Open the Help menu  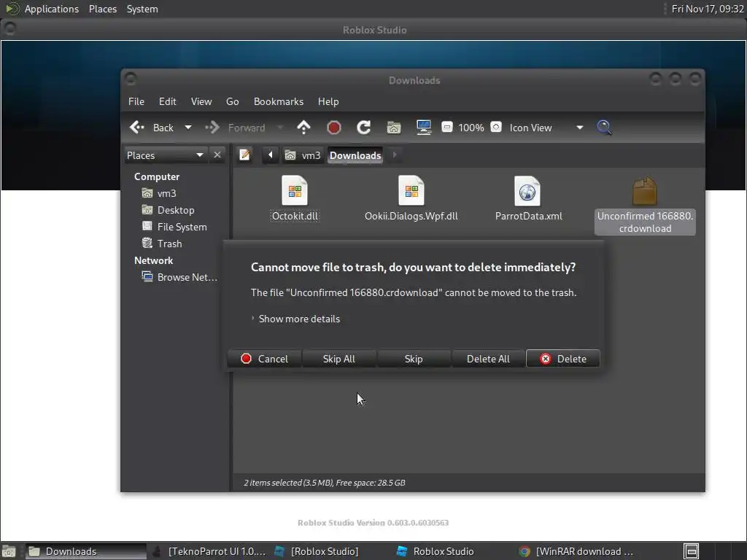328,101
